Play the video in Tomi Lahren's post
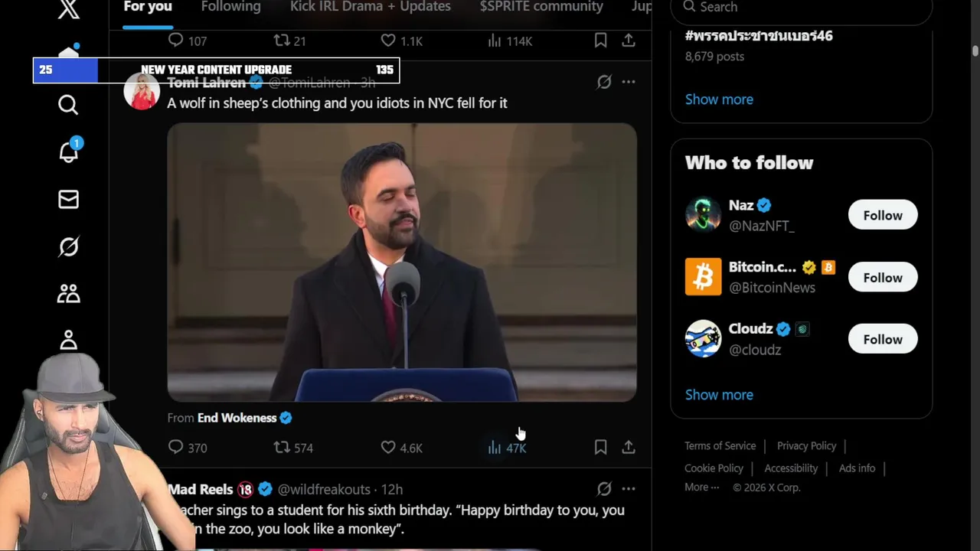The image size is (980, 551). click(402, 262)
